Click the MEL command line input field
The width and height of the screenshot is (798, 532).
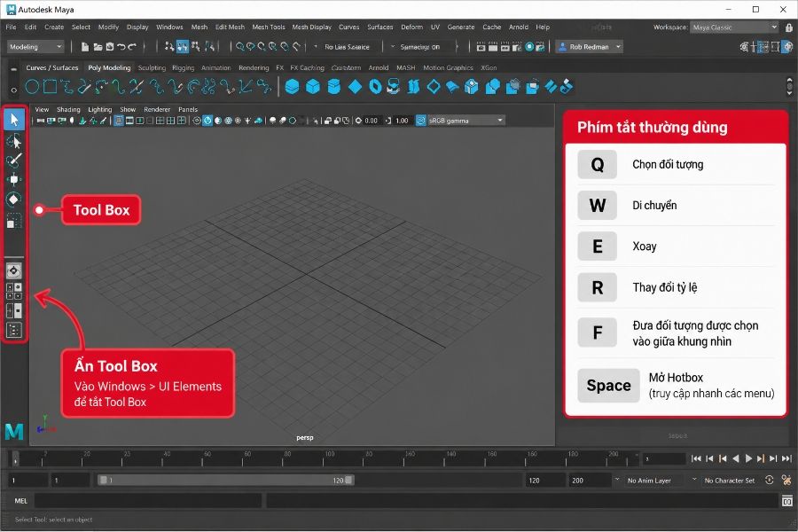147,501
